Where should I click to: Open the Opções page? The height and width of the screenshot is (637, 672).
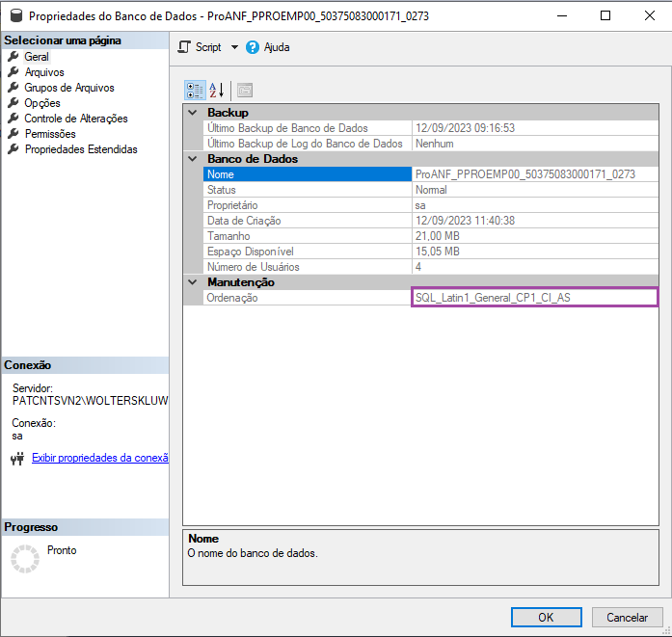pos(42,103)
